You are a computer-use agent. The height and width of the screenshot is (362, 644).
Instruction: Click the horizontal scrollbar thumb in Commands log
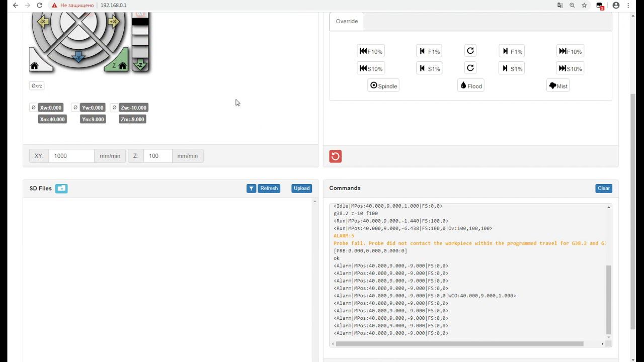(459, 344)
